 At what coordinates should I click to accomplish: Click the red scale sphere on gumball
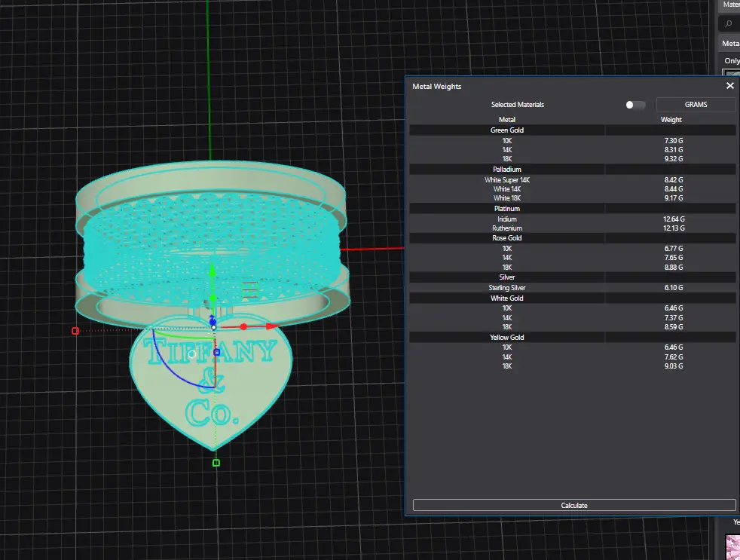(x=243, y=327)
